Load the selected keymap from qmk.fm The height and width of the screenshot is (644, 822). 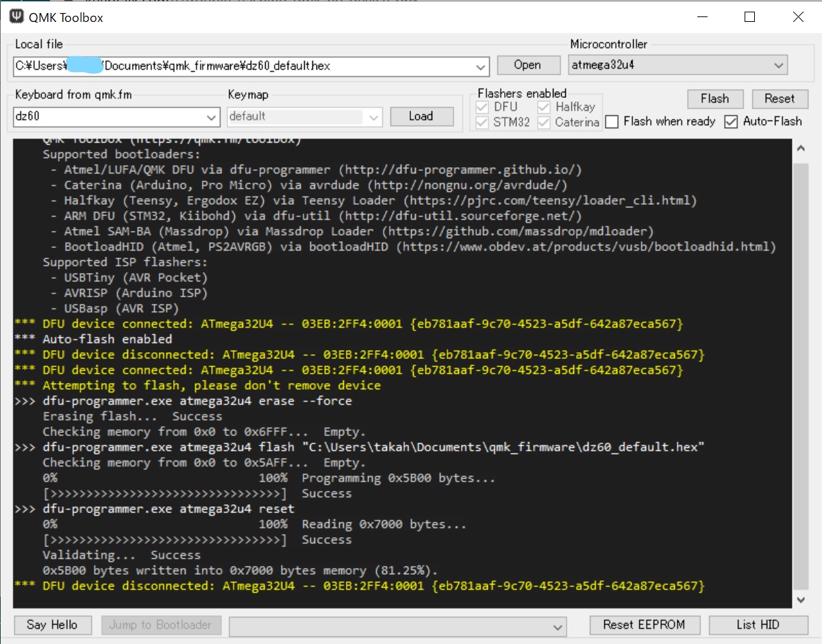421,116
